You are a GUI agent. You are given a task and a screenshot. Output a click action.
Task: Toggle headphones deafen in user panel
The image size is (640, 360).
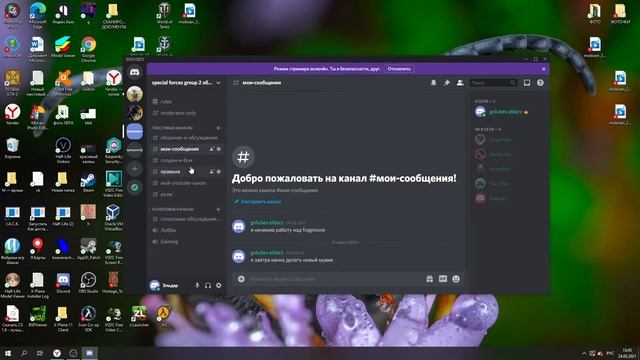[208, 285]
